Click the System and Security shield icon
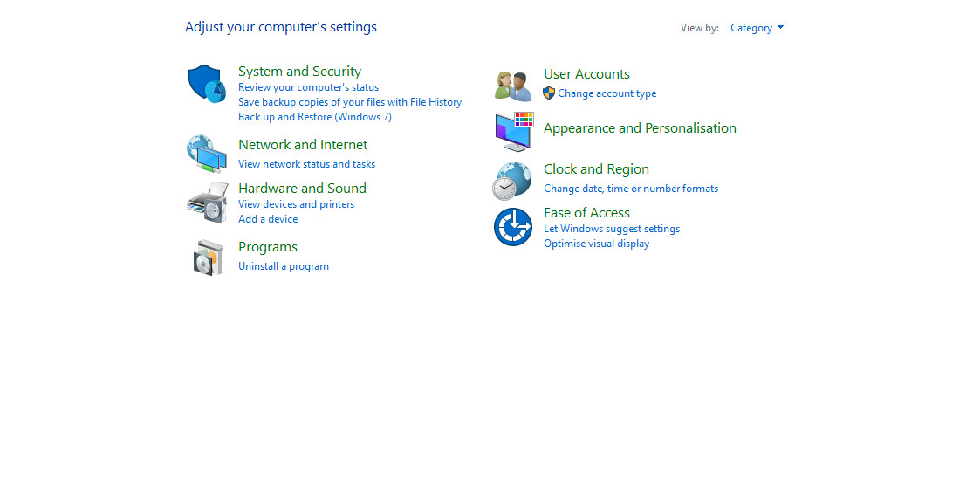The height and width of the screenshot is (495, 980). pos(207,84)
